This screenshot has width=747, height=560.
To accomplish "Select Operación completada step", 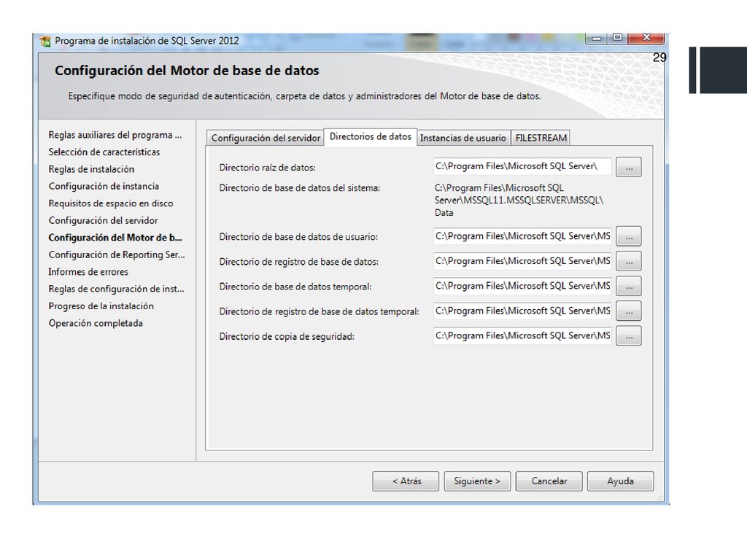I will [x=96, y=323].
